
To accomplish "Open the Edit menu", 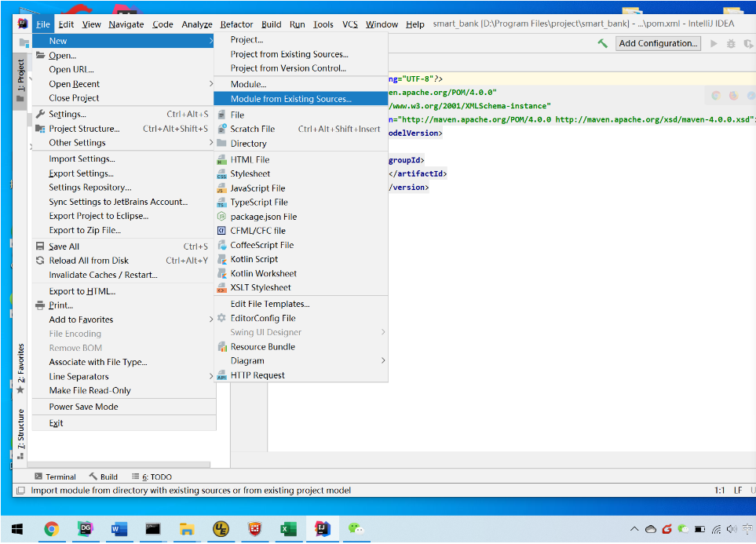I will 66,24.
